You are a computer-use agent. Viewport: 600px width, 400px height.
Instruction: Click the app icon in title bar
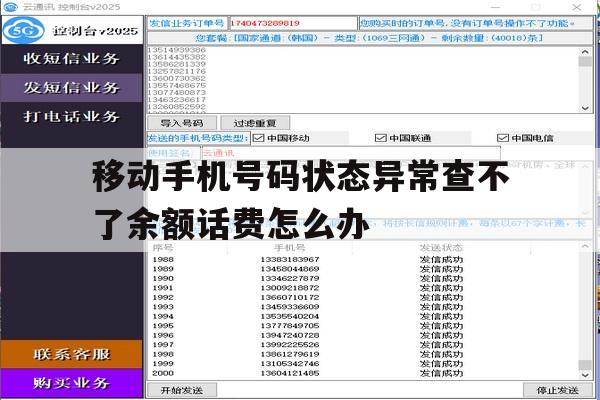[10, 7]
